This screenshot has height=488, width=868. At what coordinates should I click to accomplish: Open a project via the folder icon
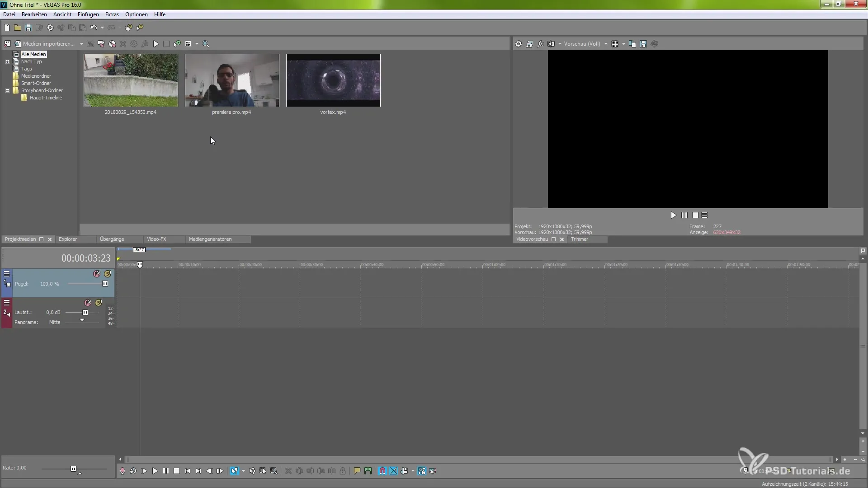(x=18, y=28)
